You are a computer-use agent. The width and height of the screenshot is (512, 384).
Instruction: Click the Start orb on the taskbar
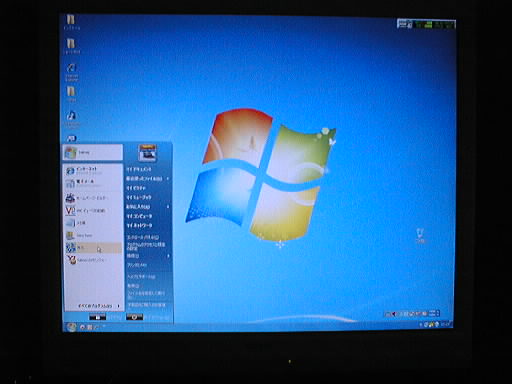point(71,327)
